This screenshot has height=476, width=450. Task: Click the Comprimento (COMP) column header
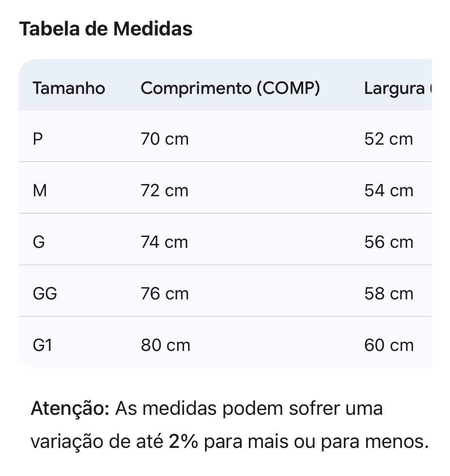point(230,88)
